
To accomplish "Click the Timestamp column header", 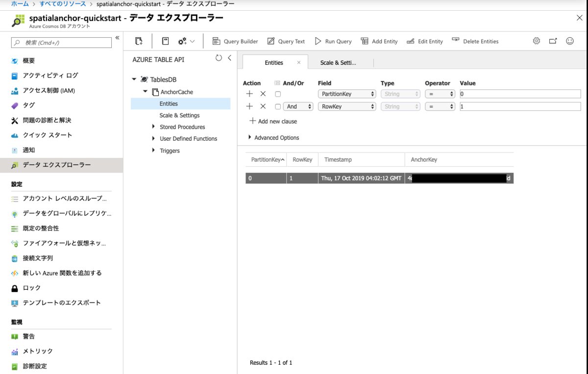I will tap(362, 160).
